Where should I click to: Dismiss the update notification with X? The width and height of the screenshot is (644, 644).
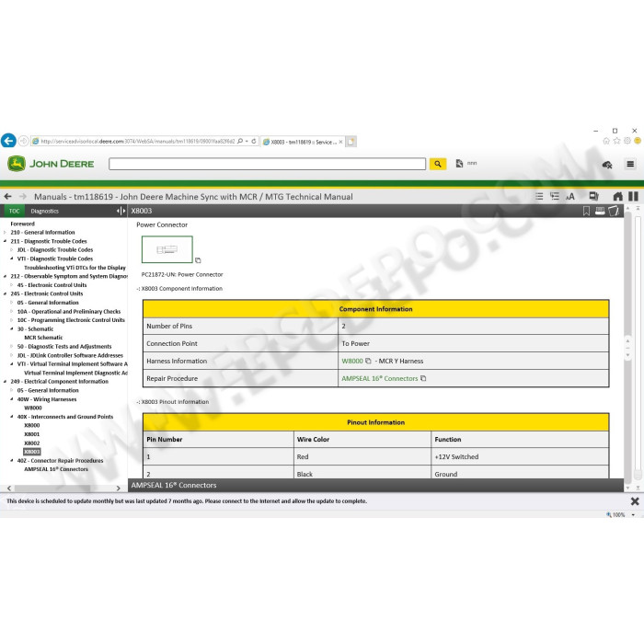tap(635, 501)
